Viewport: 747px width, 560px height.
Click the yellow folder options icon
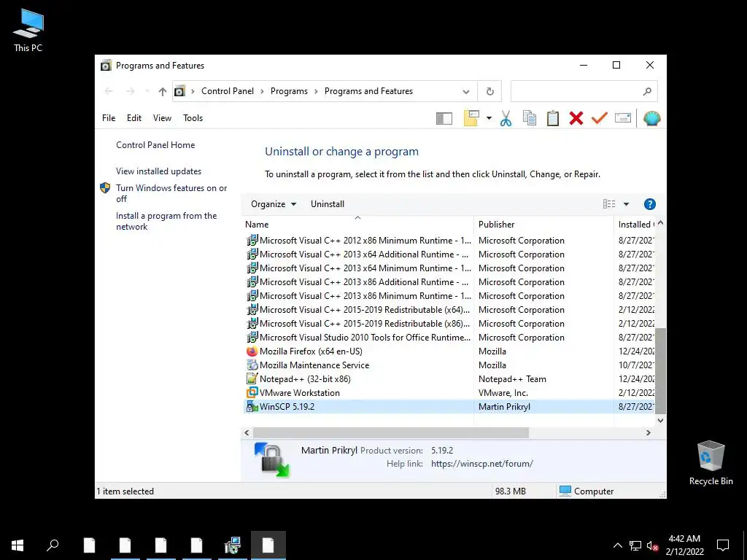(471, 118)
